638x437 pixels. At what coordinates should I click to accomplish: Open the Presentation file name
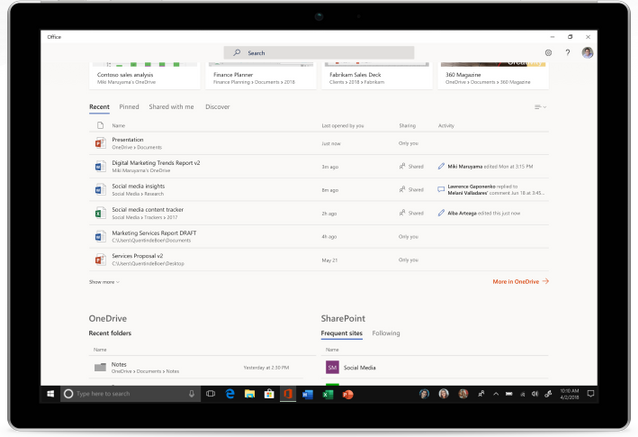127,140
